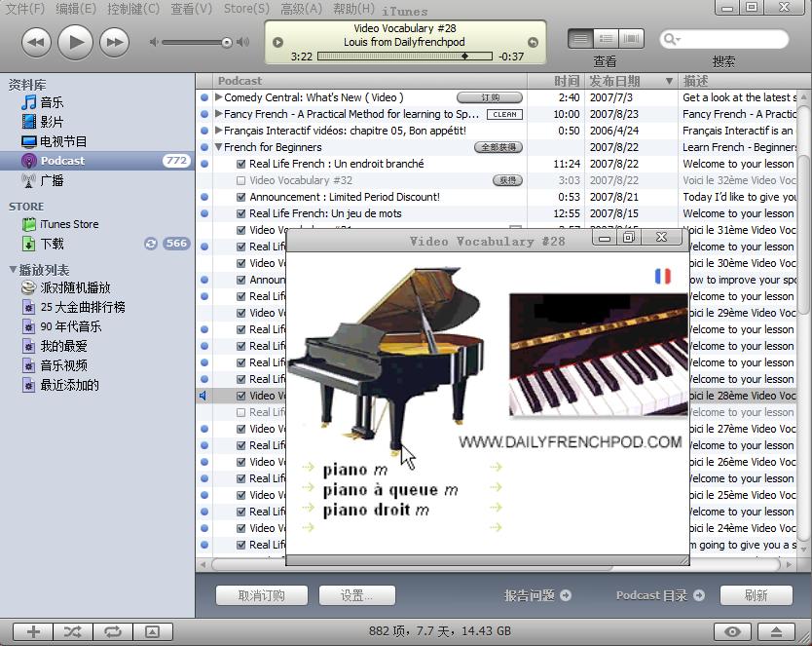Open the 帮助(H) menu
Viewport: 812px width, 646px height.
pyautogui.click(x=353, y=9)
